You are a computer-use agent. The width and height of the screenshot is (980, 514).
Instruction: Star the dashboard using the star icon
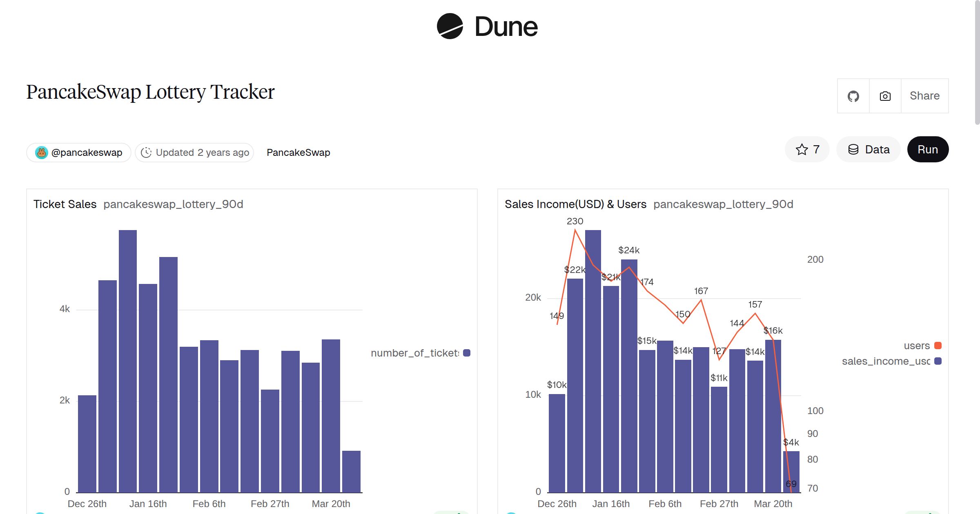pyautogui.click(x=802, y=149)
